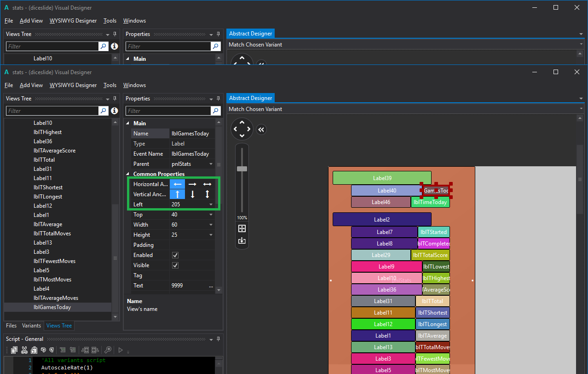Uncheck the Enabled checkbox
The height and width of the screenshot is (374, 588).
coord(175,255)
